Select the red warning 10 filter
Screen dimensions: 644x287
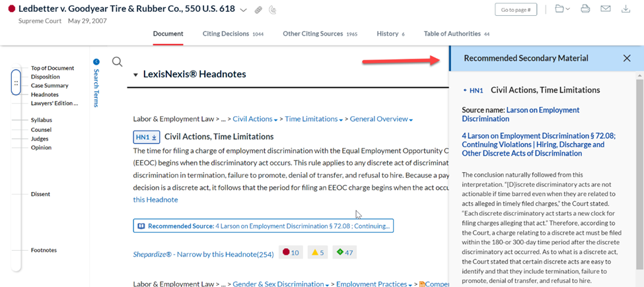(291, 253)
